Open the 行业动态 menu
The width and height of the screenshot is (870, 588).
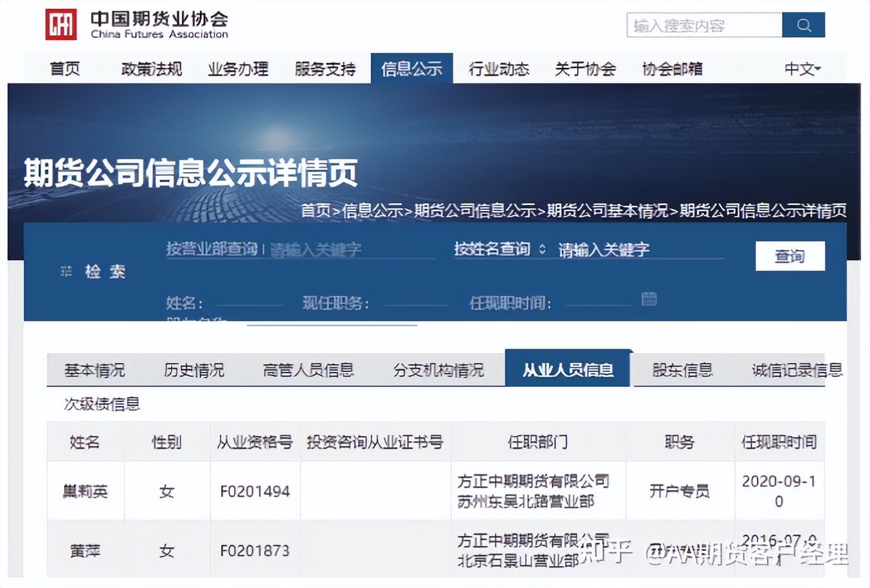coord(499,68)
